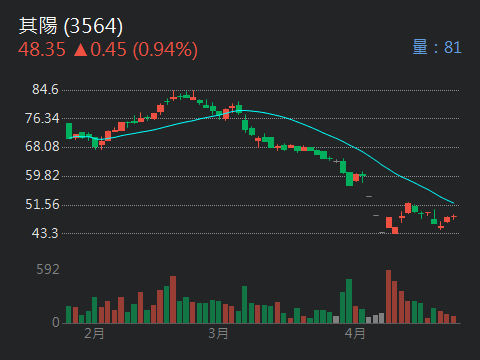The width and height of the screenshot is (480, 360).
Task: Click the stock title 其陽 (3564)
Action: pos(71,26)
